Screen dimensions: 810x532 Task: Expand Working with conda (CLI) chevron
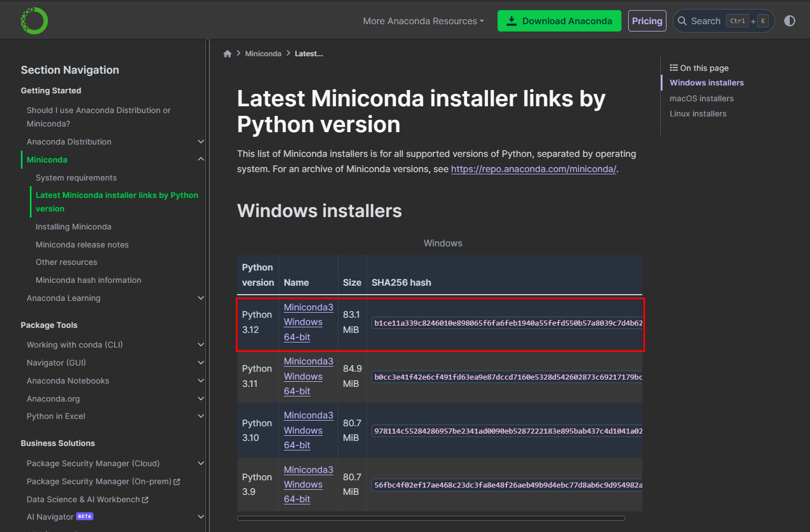[x=201, y=345]
